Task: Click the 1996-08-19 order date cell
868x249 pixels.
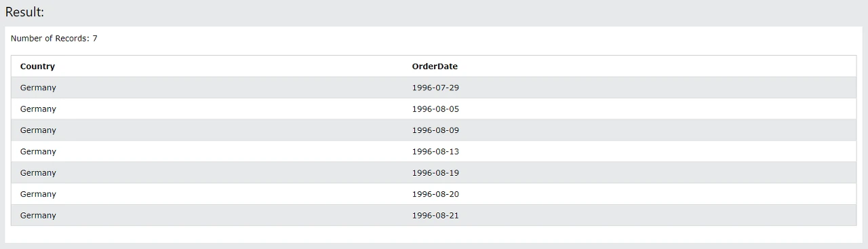Action: point(435,173)
